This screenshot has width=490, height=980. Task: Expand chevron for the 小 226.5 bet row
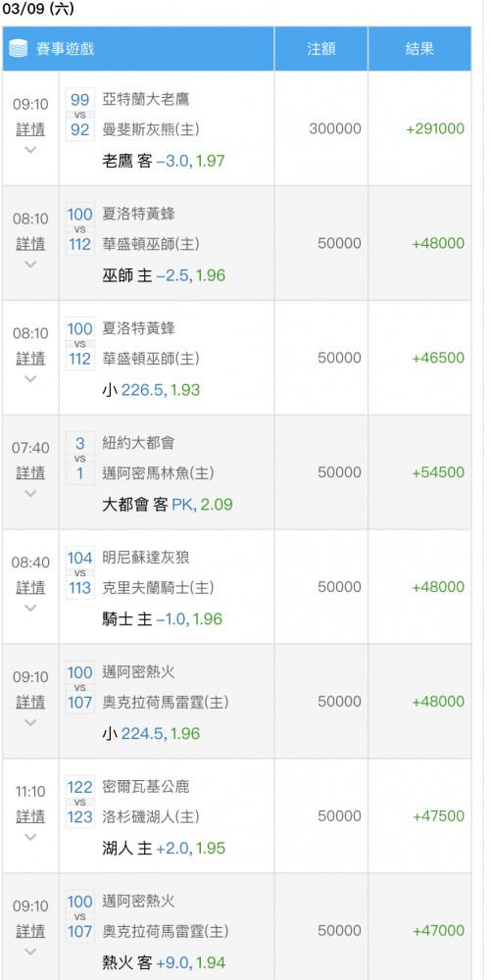pyautogui.click(x=30, y=378)
